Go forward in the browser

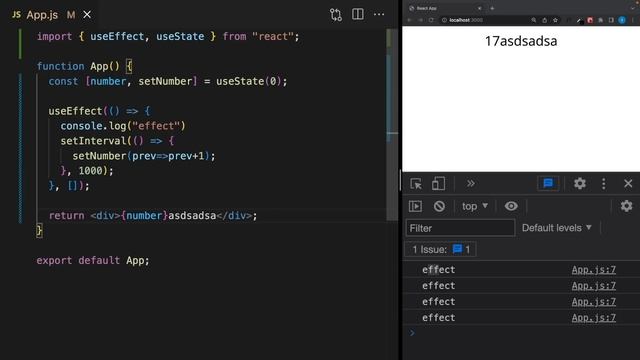tap(420, 20)
